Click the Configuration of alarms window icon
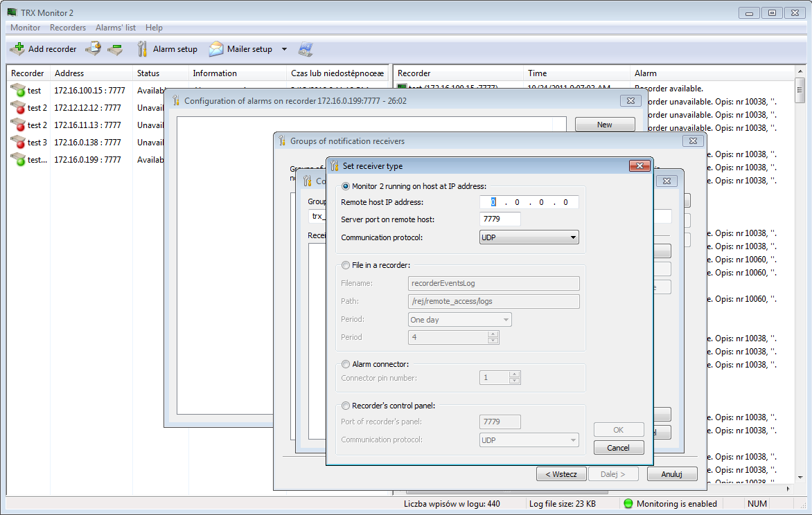 (x=176, y=100)
